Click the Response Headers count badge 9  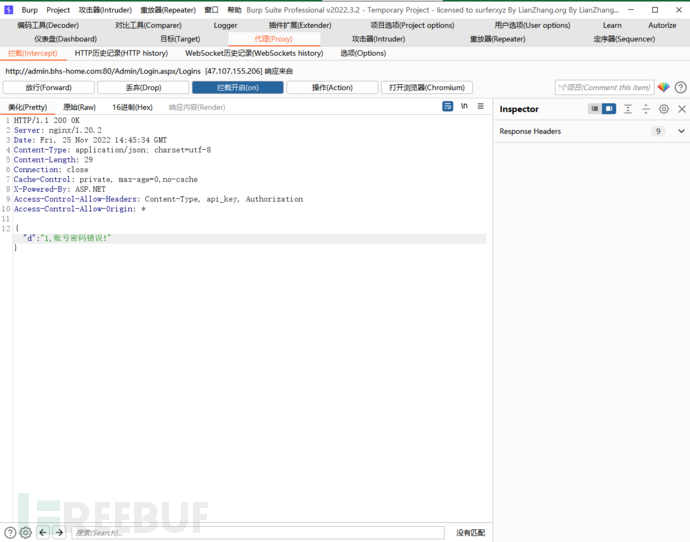(x=658, y=131)
